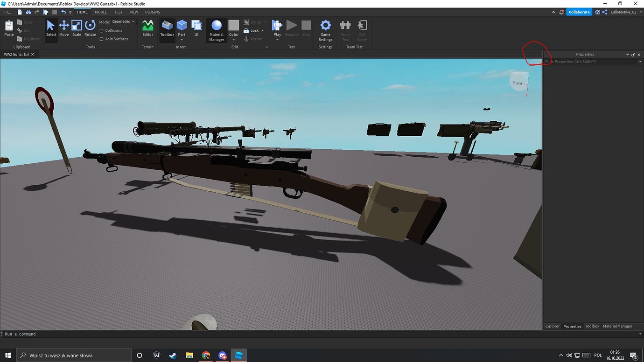Activate the Scale tool
The width and height of the screenshot is (644, 362).
click(x=77, y=28)
